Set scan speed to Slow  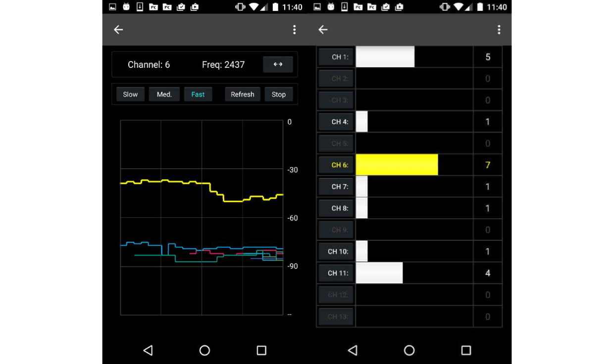[130, 94]
